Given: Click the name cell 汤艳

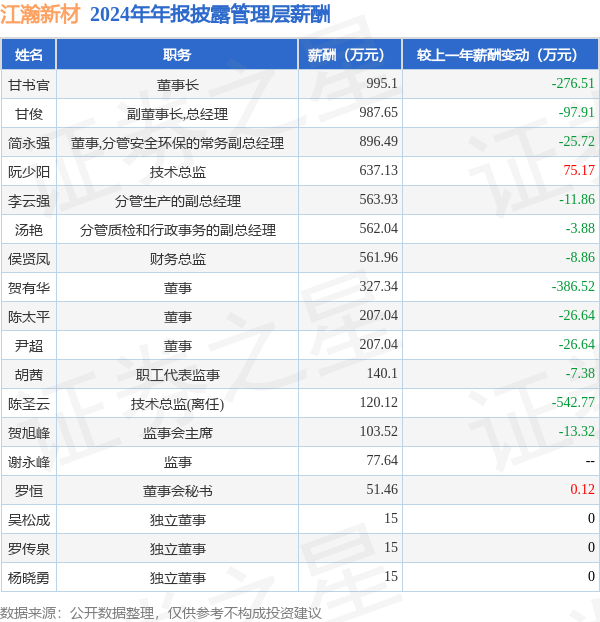Looking at the screenshot, I should (29, 230).
